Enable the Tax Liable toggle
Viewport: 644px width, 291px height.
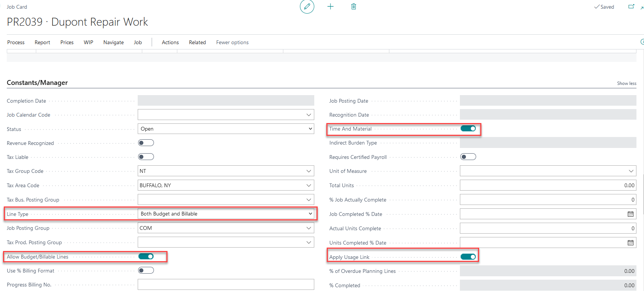(x=146, y=157)
